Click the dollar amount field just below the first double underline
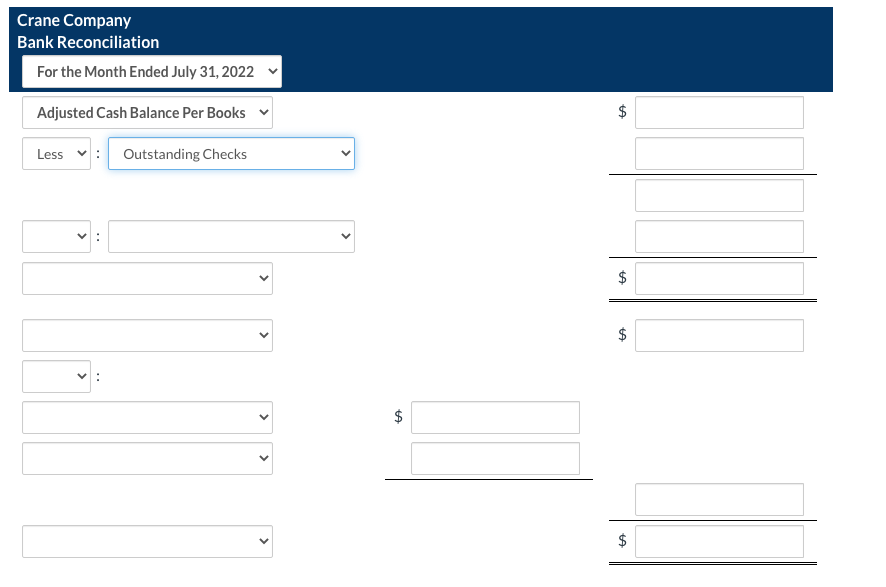The width and height of the screenshot is (886, 587). click(719, 335)
